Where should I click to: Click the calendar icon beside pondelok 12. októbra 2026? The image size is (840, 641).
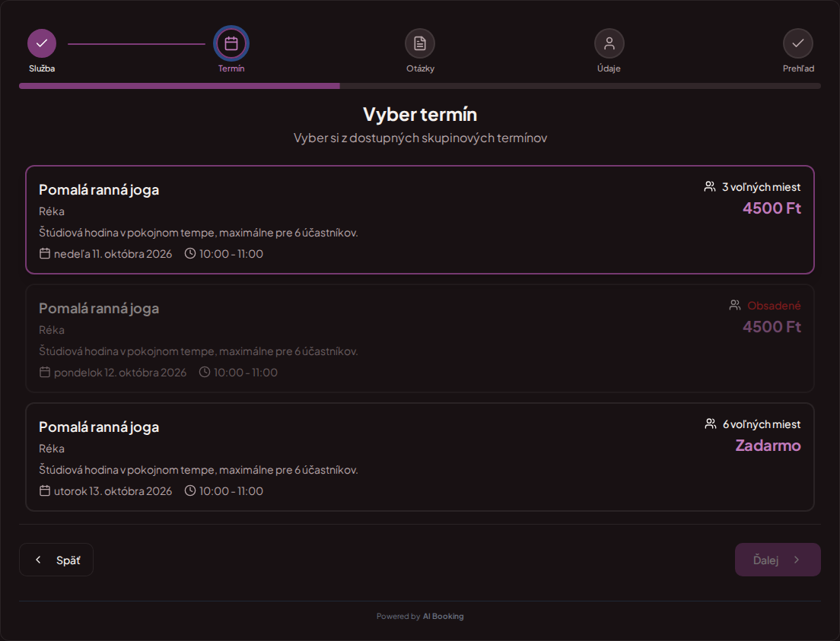coord(45,372)
